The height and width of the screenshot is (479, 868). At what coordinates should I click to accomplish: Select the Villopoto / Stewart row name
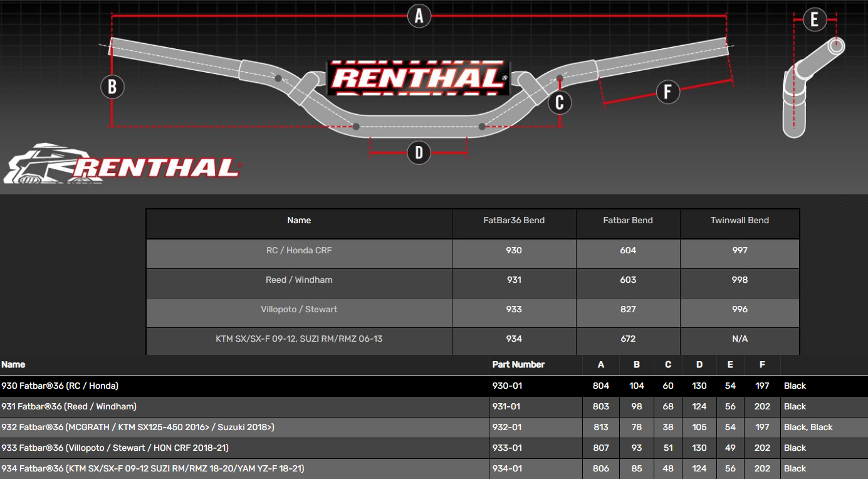click(299, 309)
